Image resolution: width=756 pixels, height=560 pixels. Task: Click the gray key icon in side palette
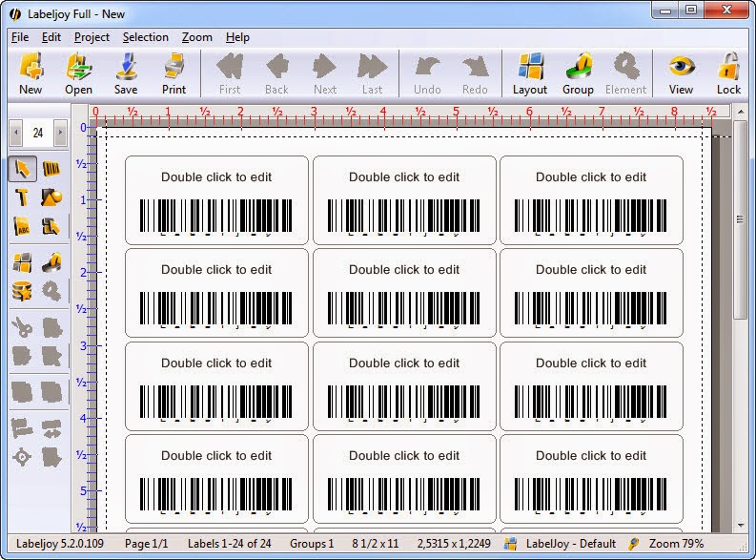click(51, 291)
